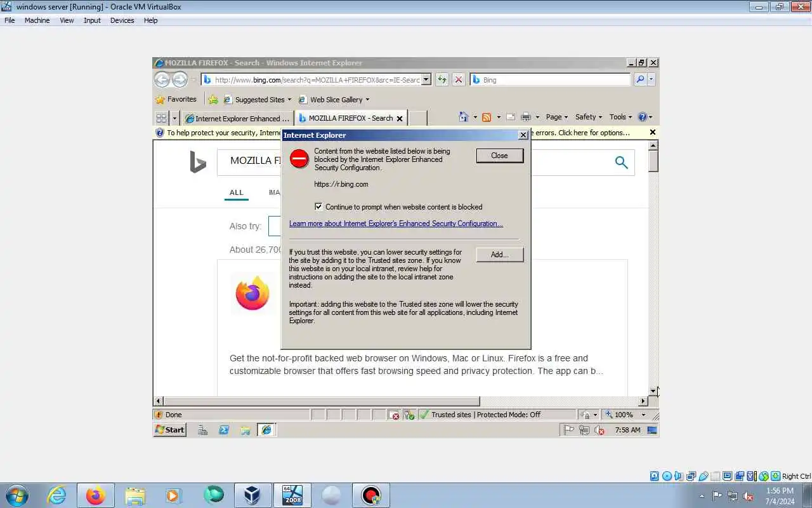
Task: Open tab list dropdown arrow
Action: pyautogui.click(x=174, y=118)
